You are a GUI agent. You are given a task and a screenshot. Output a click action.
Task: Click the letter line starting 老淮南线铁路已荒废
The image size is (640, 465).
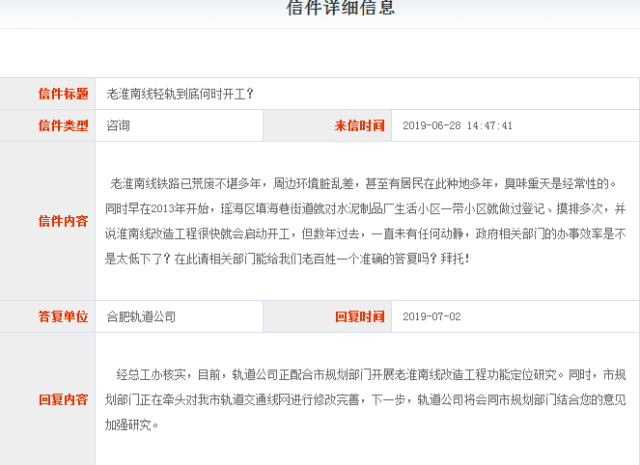click(363, 184)
